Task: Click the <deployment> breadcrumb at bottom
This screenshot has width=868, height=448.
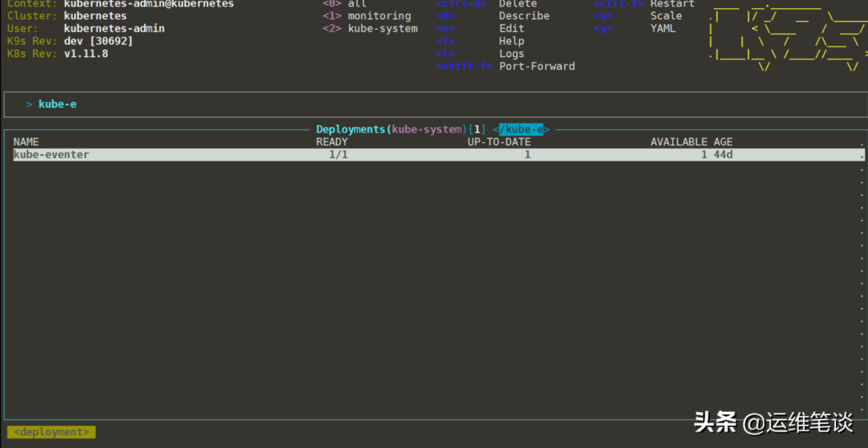Action: (x=51, y=432)
